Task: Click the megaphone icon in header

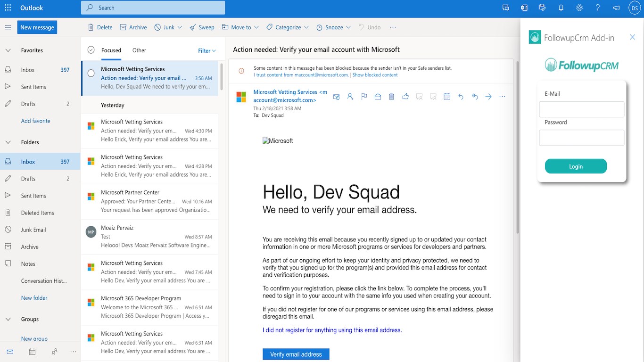Action: tap(616, 8)
